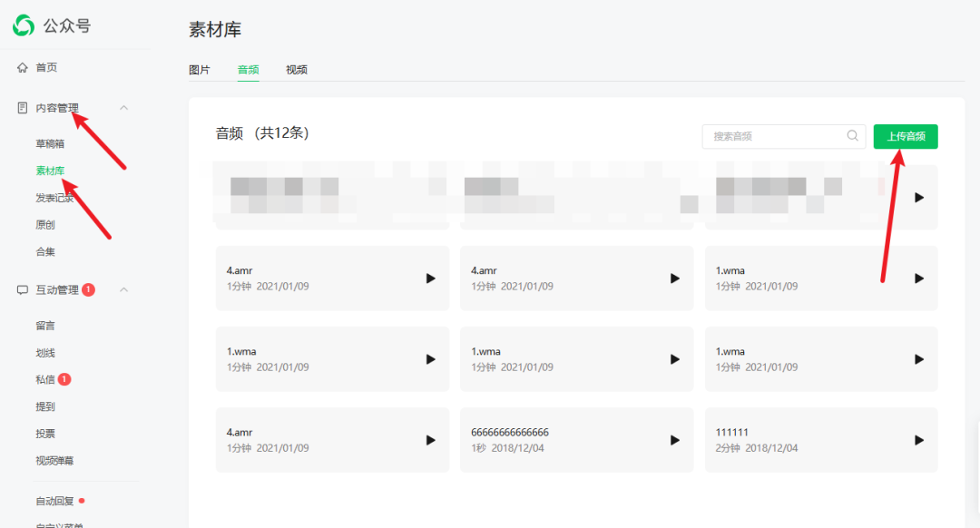
Task: Open 留言 under 互动管理
Action: (x=45, y=326)
